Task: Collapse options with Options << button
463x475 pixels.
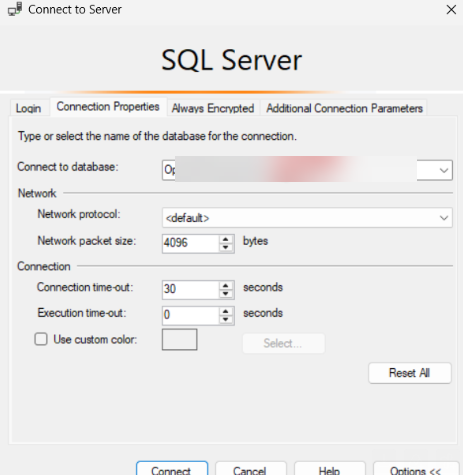Action: click(416, 469)
